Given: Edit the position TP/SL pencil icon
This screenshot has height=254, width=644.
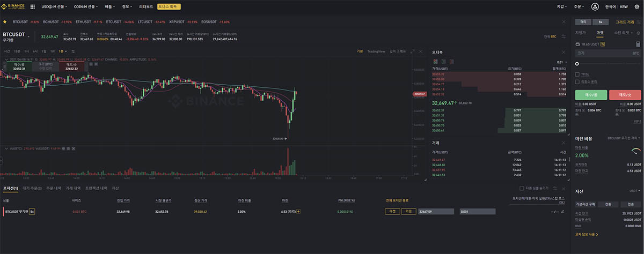Looking at the screenshot, I should [563, 212].
